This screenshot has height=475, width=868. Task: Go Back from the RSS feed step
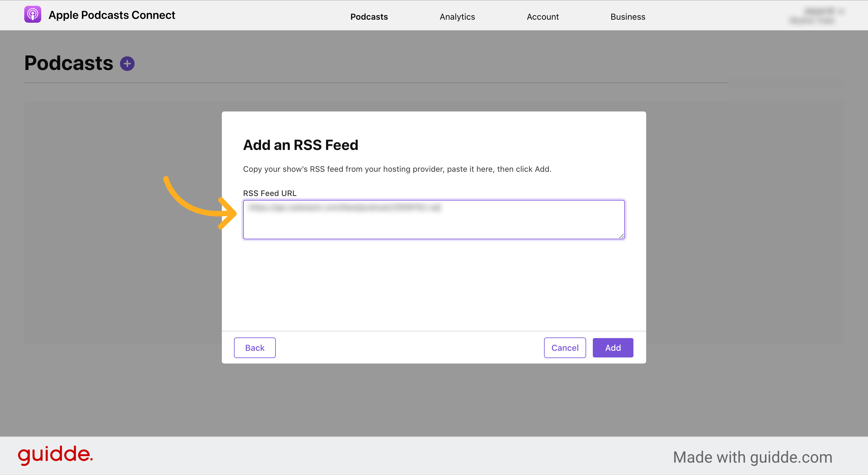[255, 347]
